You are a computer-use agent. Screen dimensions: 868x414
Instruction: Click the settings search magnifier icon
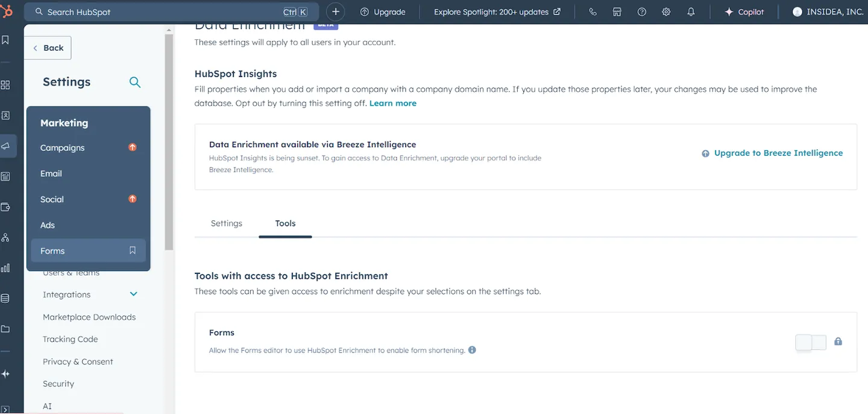(135, 82)
